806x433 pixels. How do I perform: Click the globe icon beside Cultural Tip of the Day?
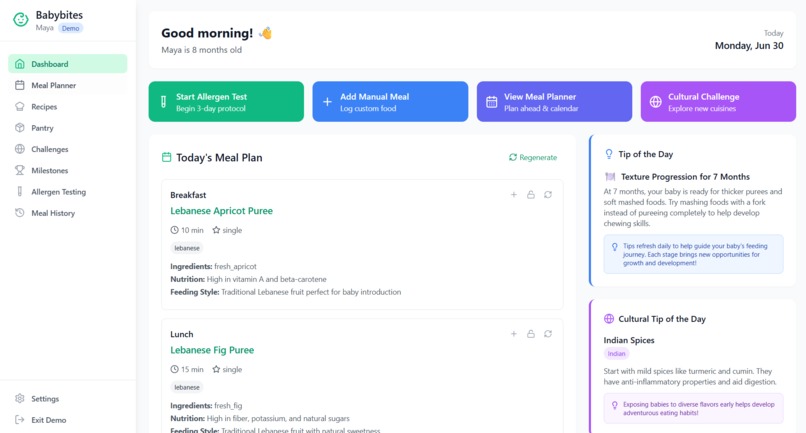(x=609, y=318)
